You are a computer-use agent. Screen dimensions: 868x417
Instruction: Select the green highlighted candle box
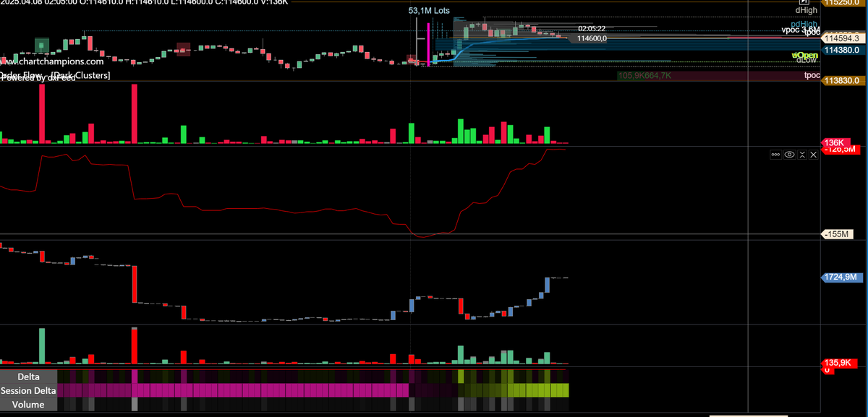[x=42, y=45]
